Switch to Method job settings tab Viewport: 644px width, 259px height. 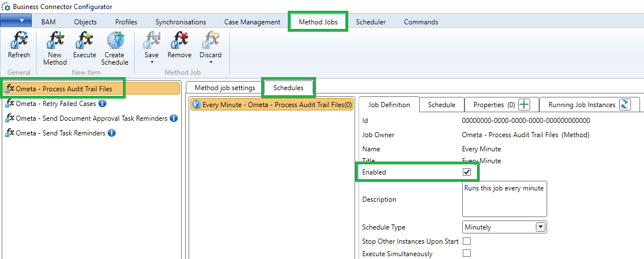[x=225, y=88]
